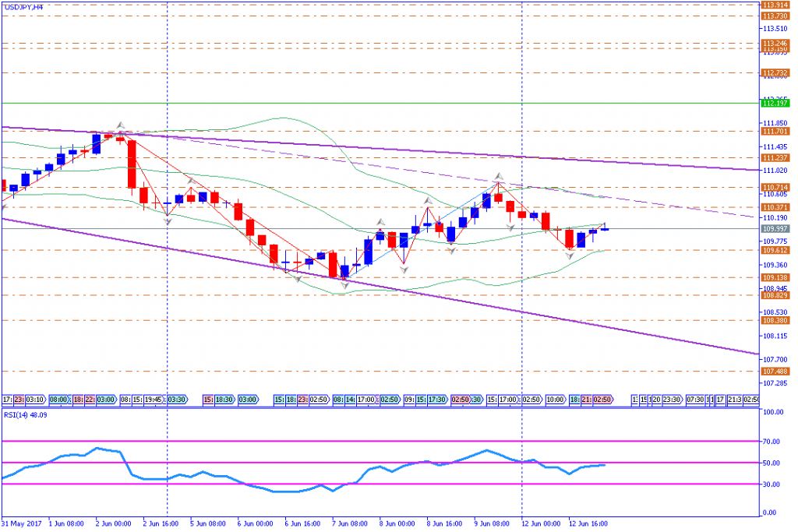Select the up fractal arrow above the 9 Jun peak
Viewport: 798px width, 532px height.
coord(497,177)
